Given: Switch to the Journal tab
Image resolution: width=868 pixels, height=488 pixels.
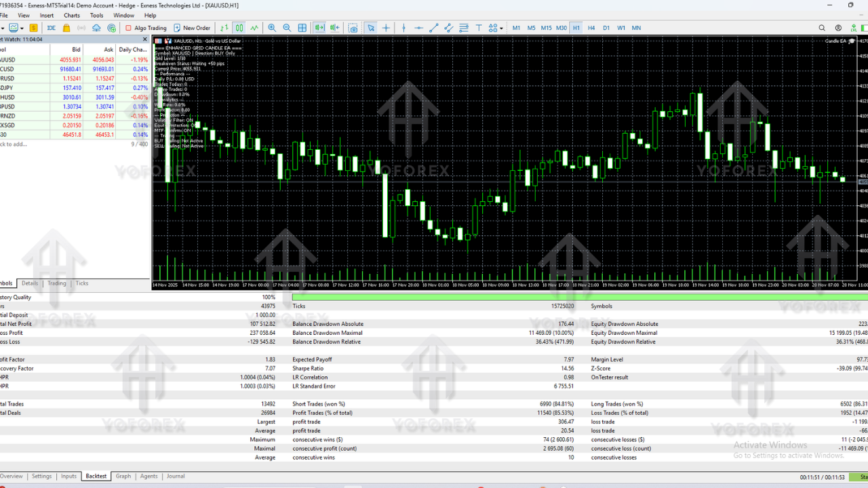Looking at the screenshot, I should click(176, 476).
